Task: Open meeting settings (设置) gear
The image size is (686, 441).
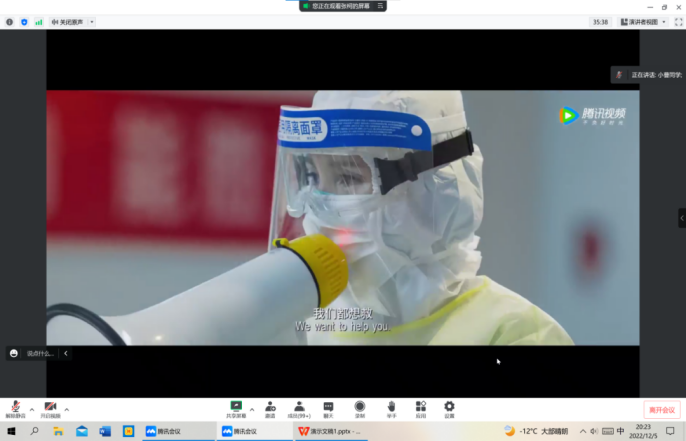Action: pos(449,410)
